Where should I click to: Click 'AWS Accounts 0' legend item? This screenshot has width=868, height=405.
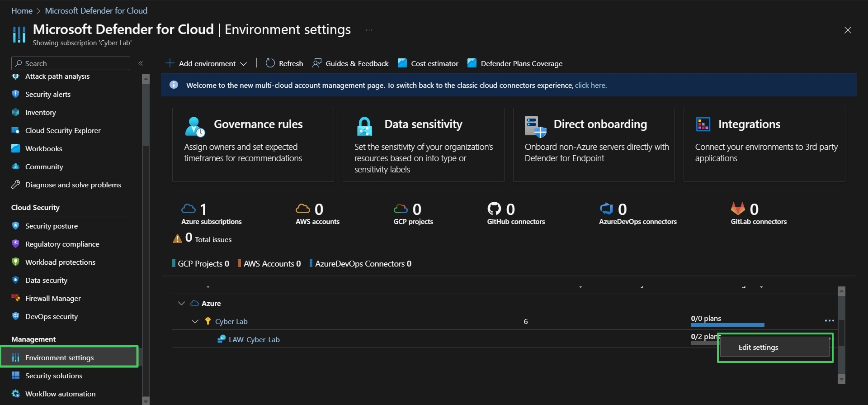pos(270,263)
